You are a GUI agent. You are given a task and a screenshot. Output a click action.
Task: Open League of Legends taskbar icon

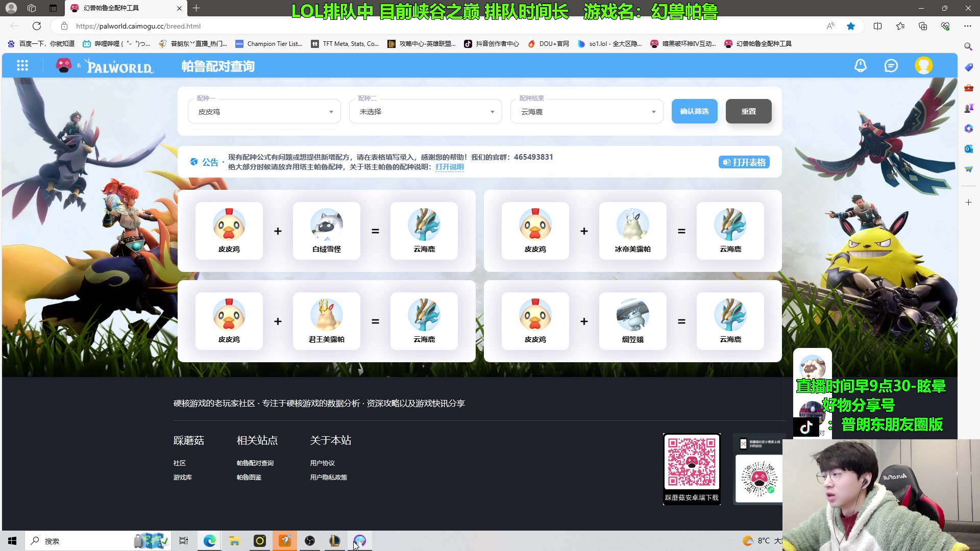click(x=335, y=541)
